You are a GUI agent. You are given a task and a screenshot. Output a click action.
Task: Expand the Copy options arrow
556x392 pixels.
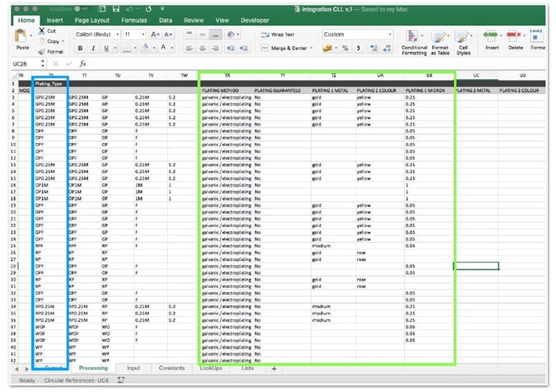[63, 41]
